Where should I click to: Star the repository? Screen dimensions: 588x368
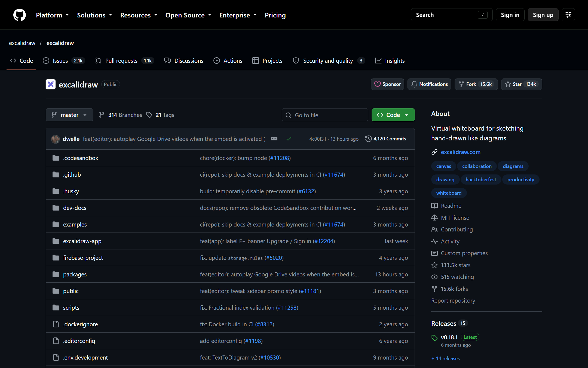click(x=522, y=84)
